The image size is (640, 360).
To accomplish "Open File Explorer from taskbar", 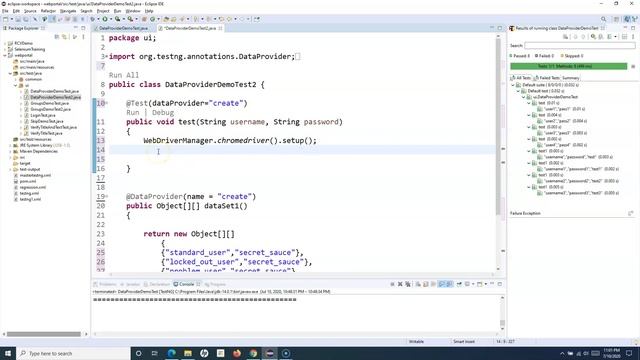I will pyautogui.click(x=188, y=353).
